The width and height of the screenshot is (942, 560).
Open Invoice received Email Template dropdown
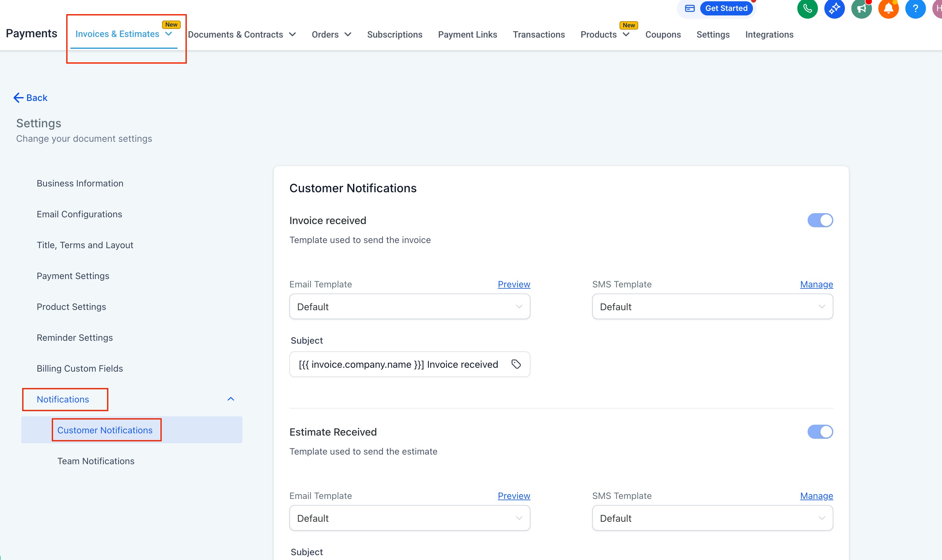point(410,307)
